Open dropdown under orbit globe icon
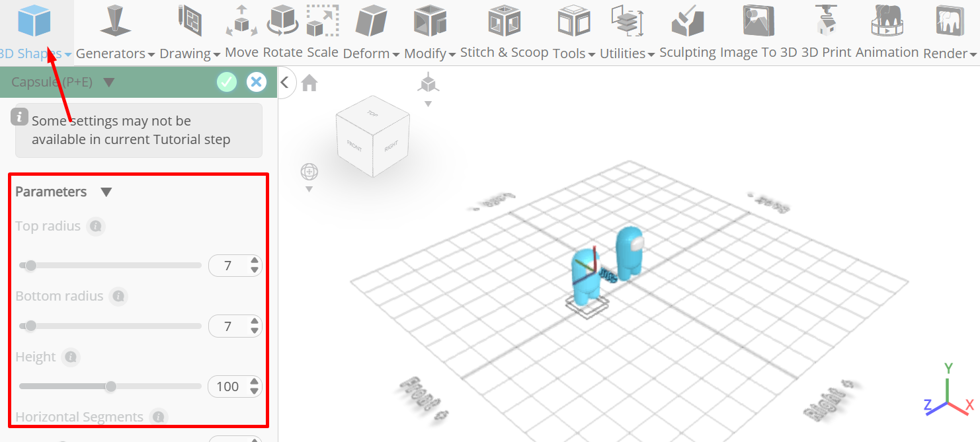This screenshot has width=980, height=442. (x=309, y=190)
